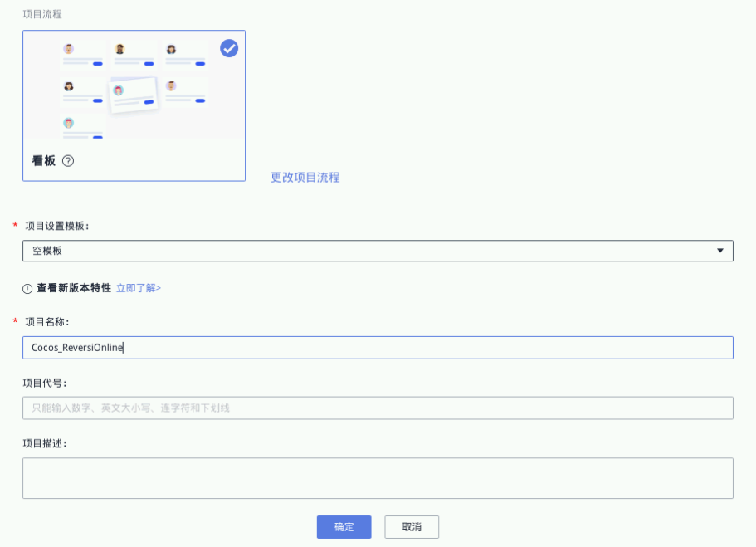Click the 更改项目流程 link
The height and width of the screenshot is (547, 756).
click(305, 177)
